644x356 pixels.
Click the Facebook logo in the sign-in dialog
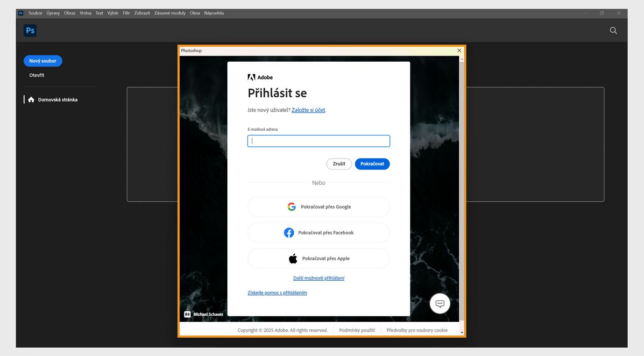click(x=289, y=232)
